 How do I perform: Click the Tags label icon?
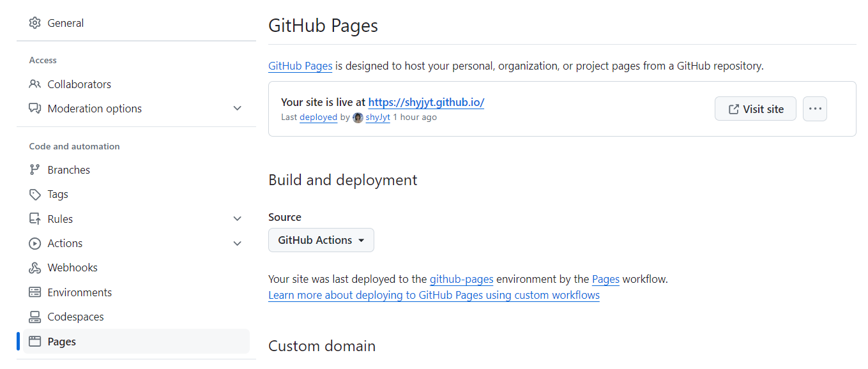click(x=35, y=194)
